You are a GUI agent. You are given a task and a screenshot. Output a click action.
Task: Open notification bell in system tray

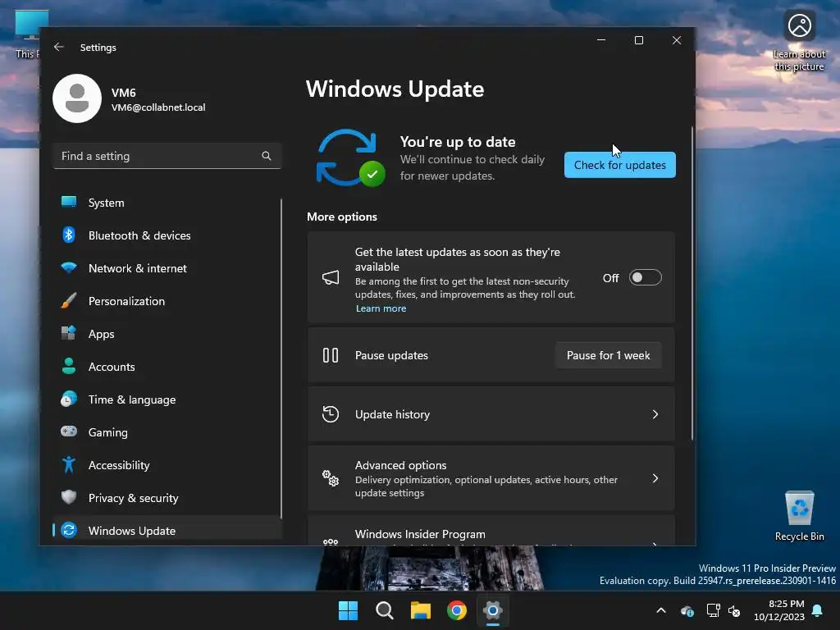818,610
